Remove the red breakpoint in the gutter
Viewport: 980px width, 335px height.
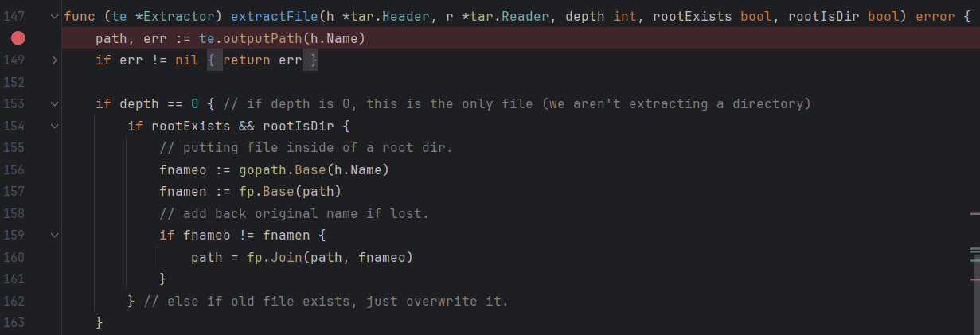[18, 38]
